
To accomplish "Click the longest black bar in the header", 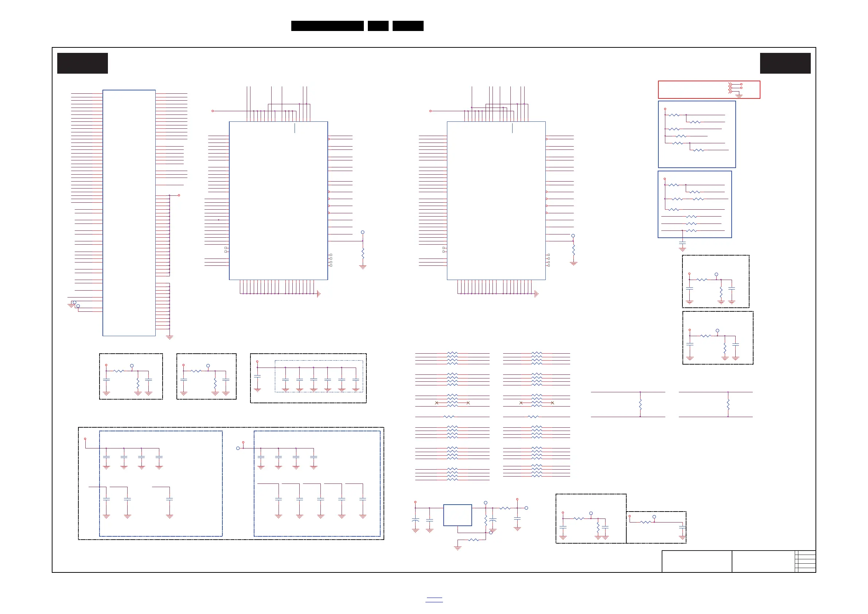I will 327,26.
